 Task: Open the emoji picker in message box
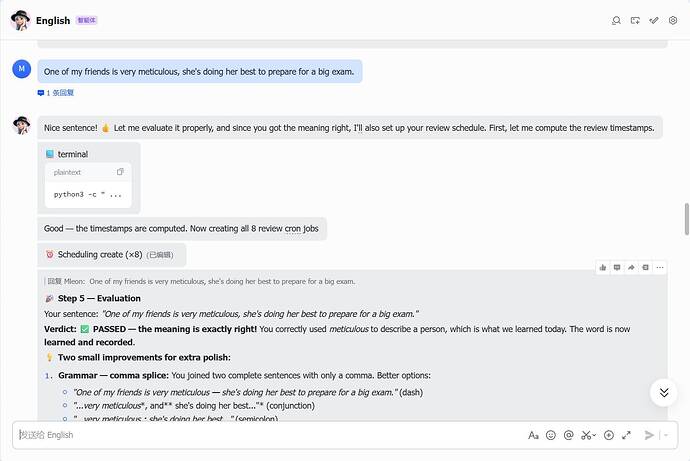pos(551,435)
